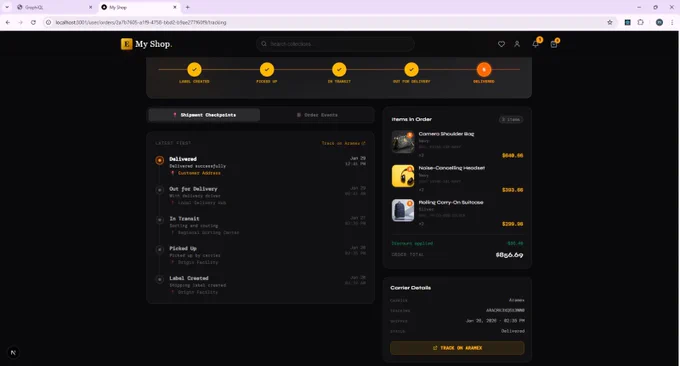Click the Out for Delivery step marker

tap(412, 69)
